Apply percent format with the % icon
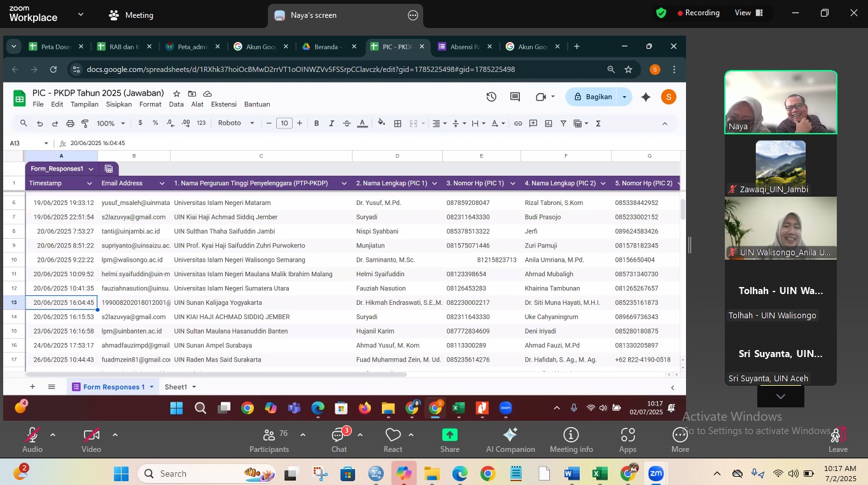Viewport: 868px width, 485px height. coord(155,123)
